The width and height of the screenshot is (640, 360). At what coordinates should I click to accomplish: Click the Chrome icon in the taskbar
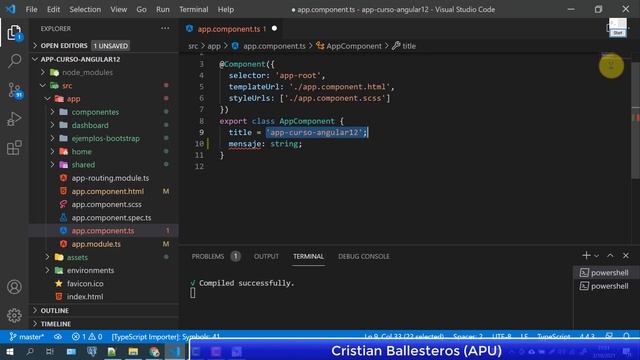tap(154, 351)
